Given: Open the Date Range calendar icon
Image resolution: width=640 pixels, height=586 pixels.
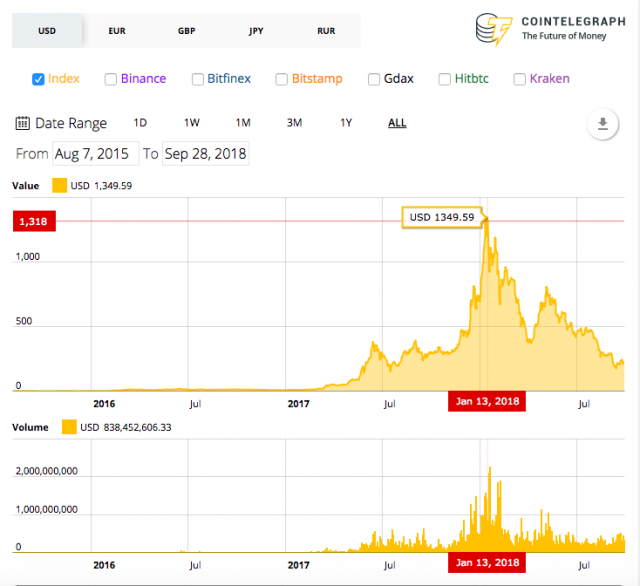Looking at the screenshot, I should 22,123.
